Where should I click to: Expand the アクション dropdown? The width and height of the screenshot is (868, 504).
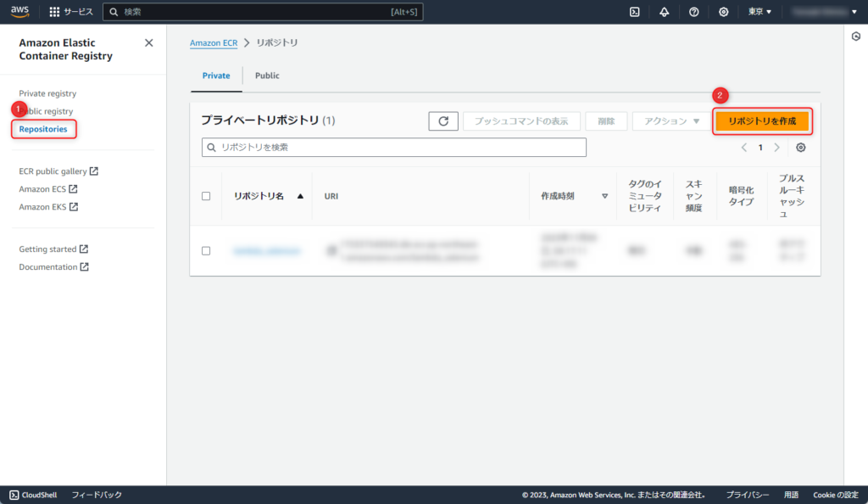click(671, 121)
